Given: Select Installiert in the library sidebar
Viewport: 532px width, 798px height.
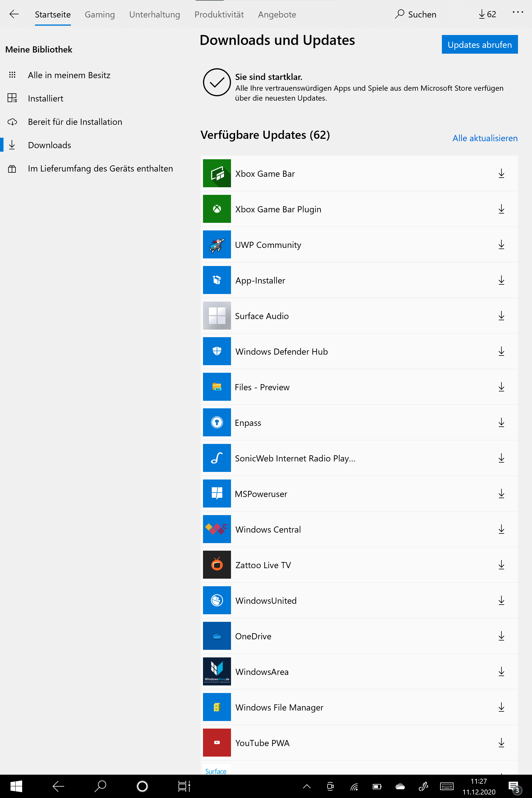Looking at the screenshot, I should click(45, 98).
